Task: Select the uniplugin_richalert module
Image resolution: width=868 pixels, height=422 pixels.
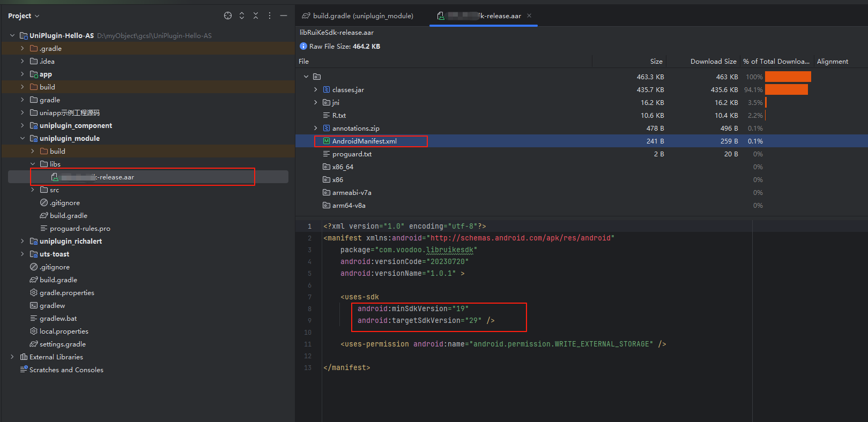Action: tap(71, 241)
